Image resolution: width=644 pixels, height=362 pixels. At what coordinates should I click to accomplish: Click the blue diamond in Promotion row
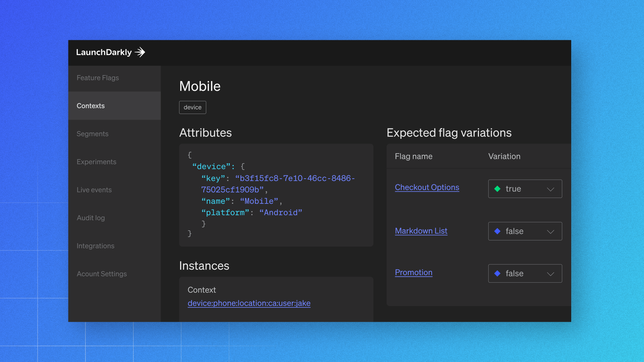(497, 274)
